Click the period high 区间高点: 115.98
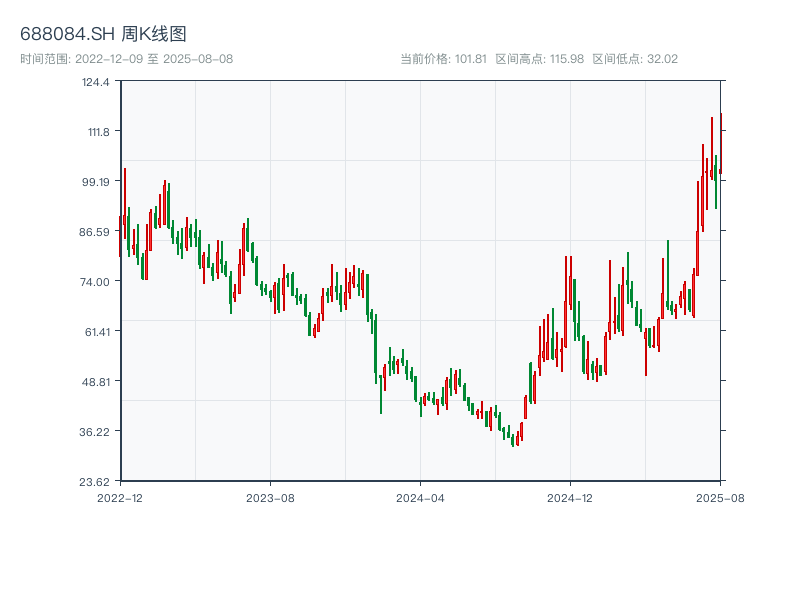This screenshot has width=800, height=600. pyautogui.click(x=540, y=59)
